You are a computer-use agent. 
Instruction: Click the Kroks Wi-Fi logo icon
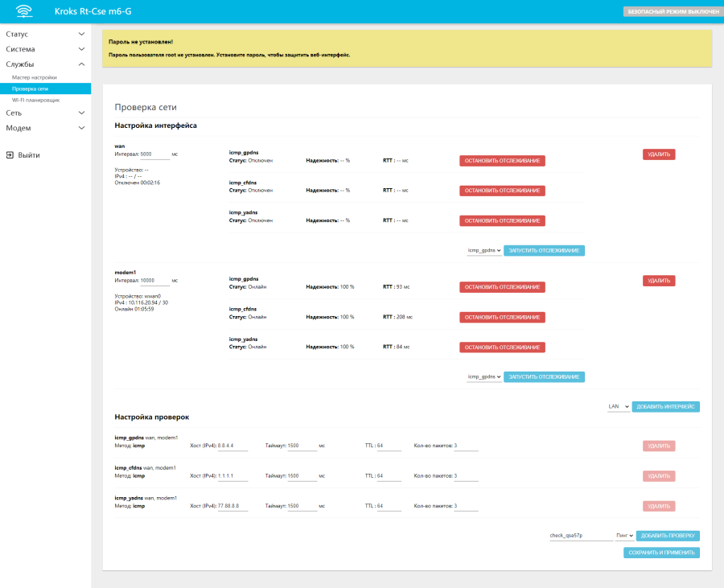coord(24,11)
